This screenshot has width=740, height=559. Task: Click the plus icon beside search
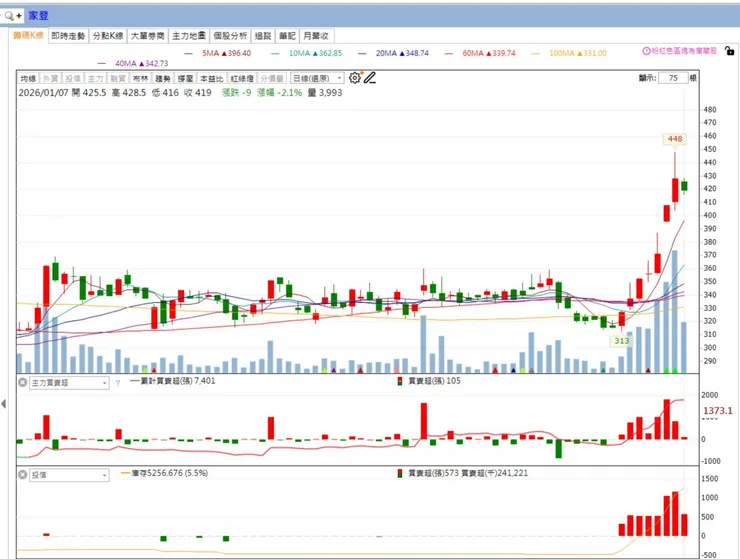19,16
